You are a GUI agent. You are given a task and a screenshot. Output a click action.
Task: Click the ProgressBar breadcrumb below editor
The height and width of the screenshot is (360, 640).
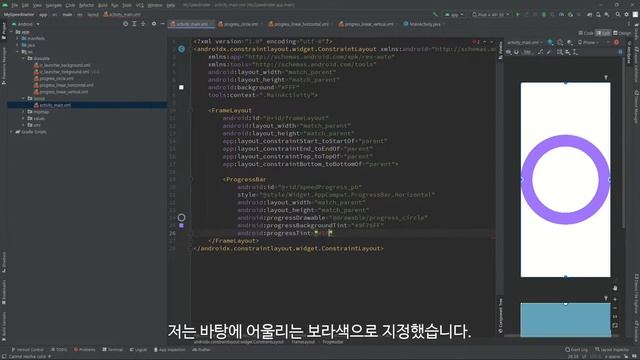coord(333,342)
